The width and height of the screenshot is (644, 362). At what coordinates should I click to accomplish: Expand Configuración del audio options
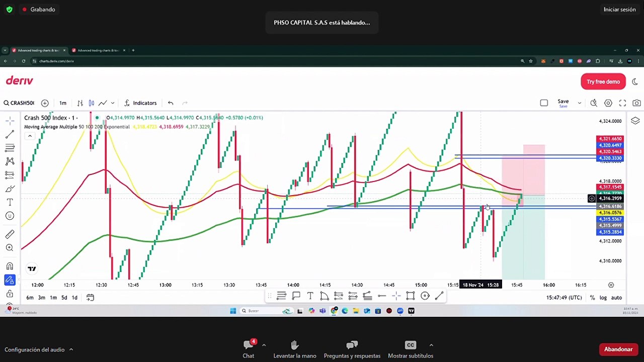(71, 349)
